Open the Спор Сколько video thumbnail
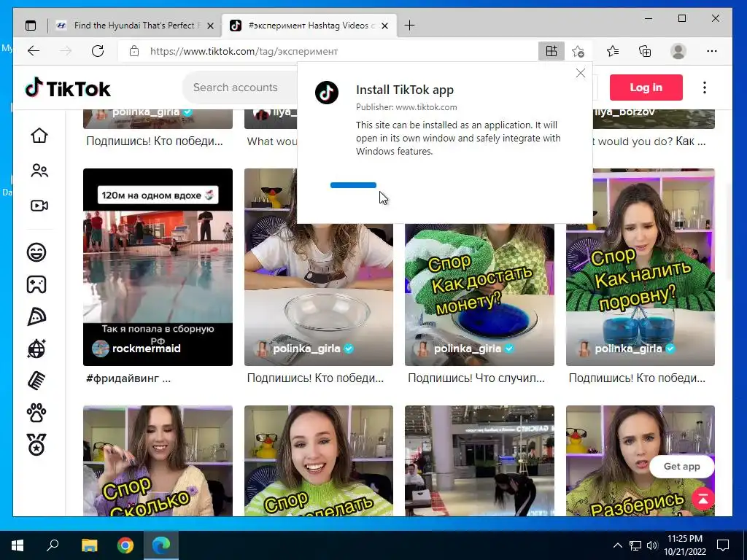This screenshot has width=747, height=560. click(x=158, y=461)
